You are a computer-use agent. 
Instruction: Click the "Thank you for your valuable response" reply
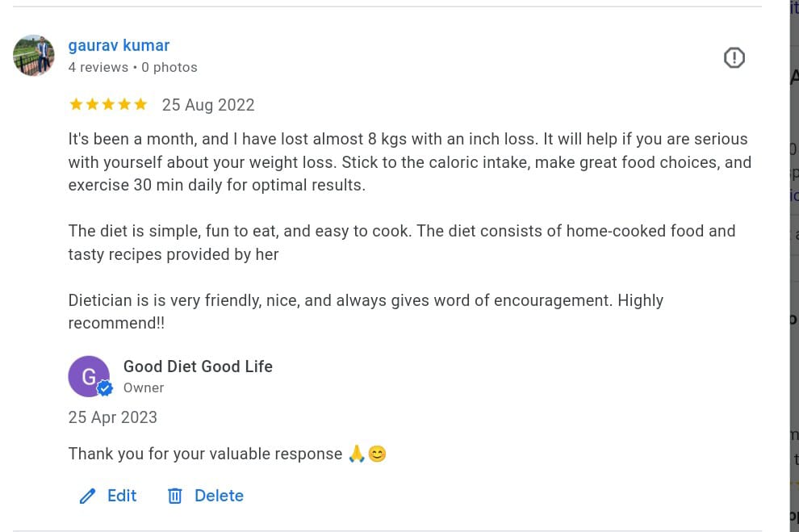[205, 454]
